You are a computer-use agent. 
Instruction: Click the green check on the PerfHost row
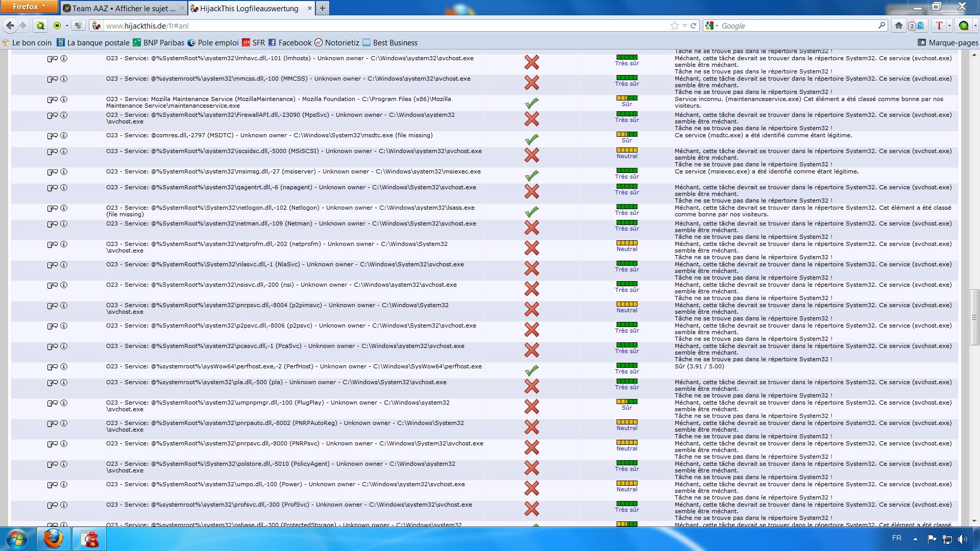coord(531,370)
